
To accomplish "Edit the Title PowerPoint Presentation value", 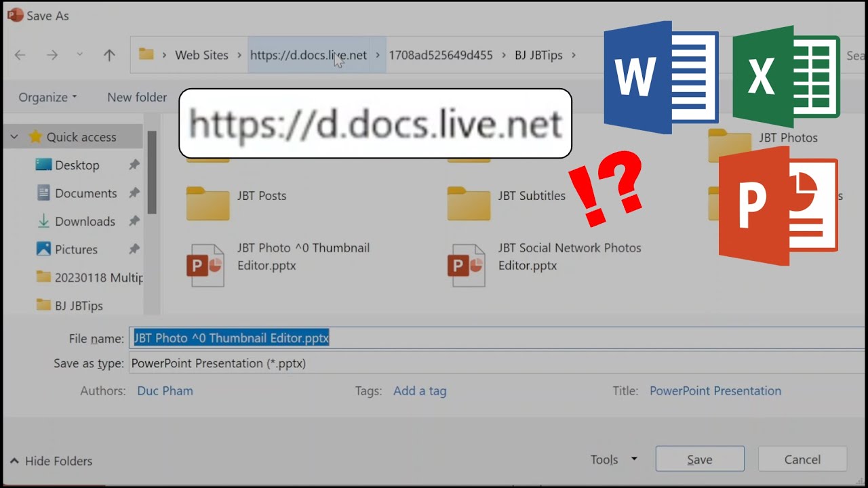I will coord(715,391).
